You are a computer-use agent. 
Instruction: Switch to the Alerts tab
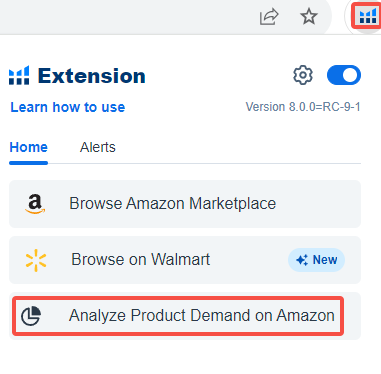[98, 147]
